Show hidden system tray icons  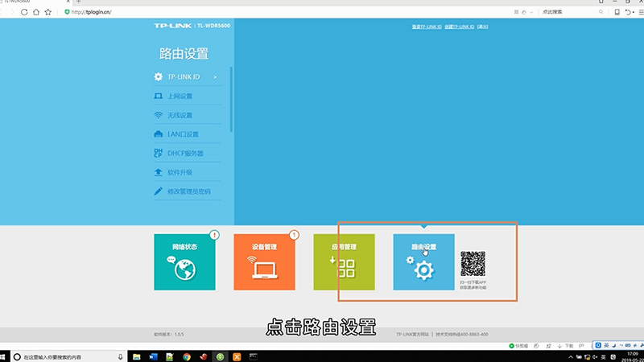[571, 357]
